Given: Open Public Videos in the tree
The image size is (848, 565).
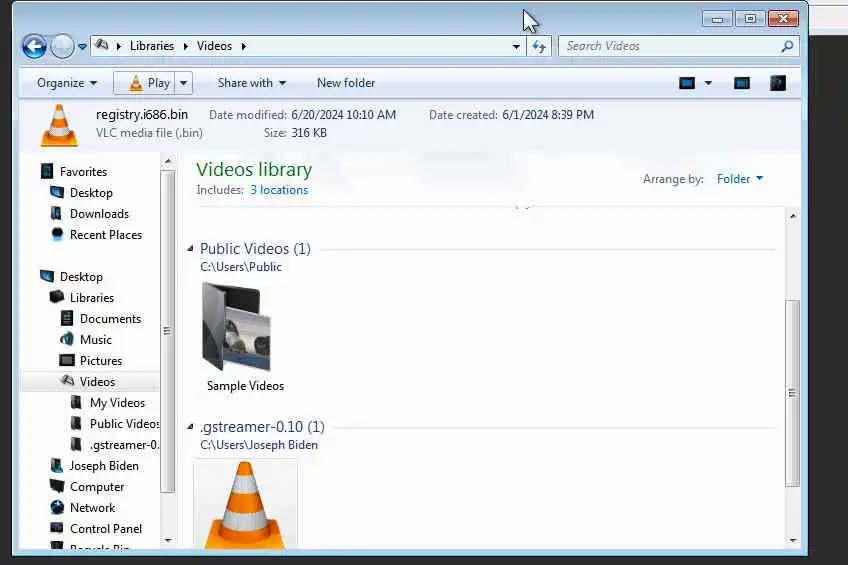Looking at the screenshot, I should point(124,424).
